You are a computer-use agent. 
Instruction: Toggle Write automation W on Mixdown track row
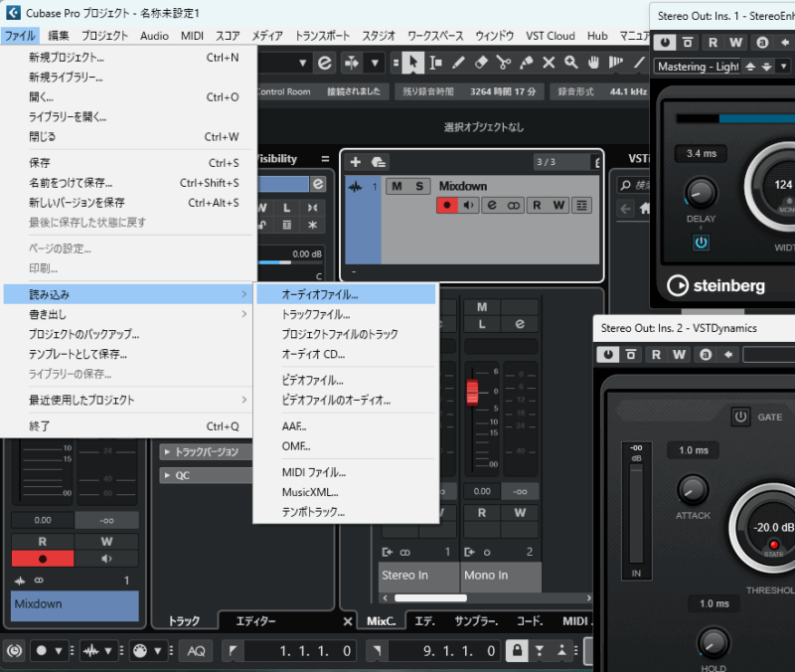click(x=558, y=205)
